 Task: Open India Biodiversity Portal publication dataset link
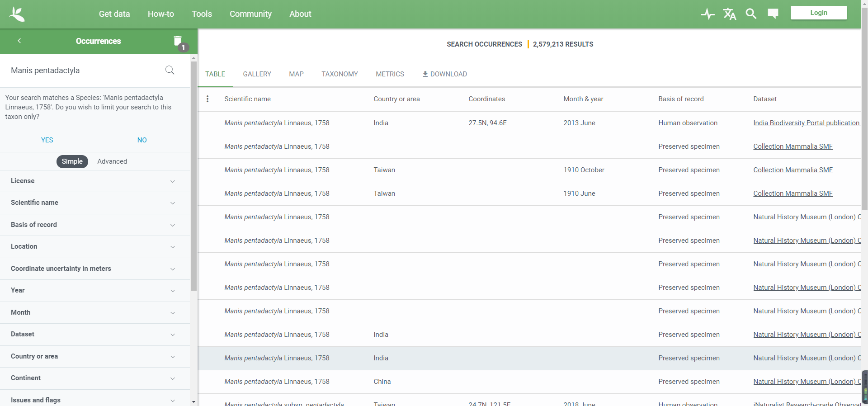(x=806, y=123)
